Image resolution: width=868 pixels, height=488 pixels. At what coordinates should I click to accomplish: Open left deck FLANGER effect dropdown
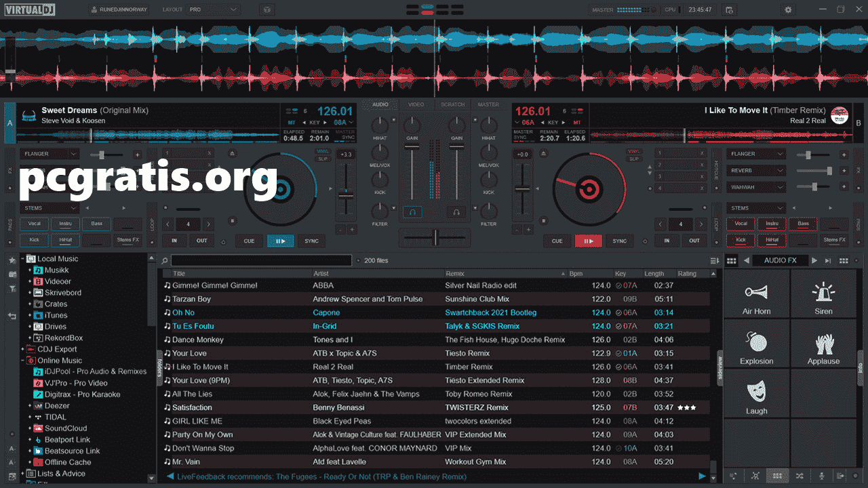[49, 155]
